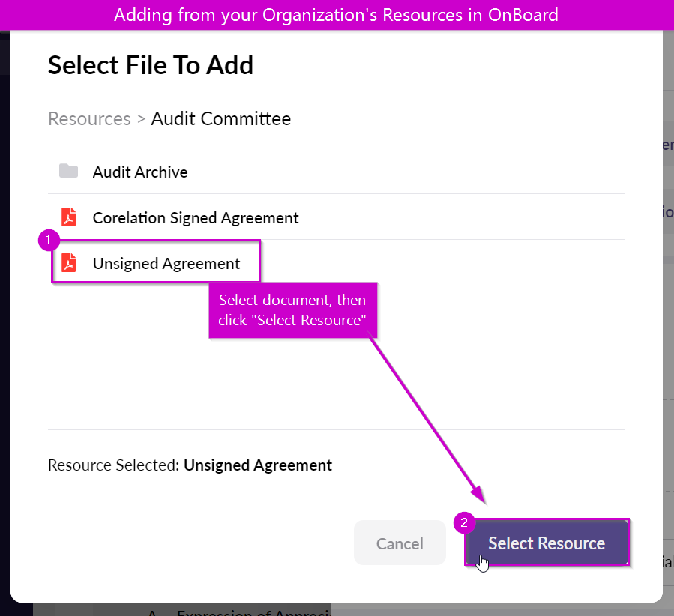Image resolution: width=674 pixels, height=616 pixels.
Task: Click the "Select document, then click" callout
Action: 292,310
